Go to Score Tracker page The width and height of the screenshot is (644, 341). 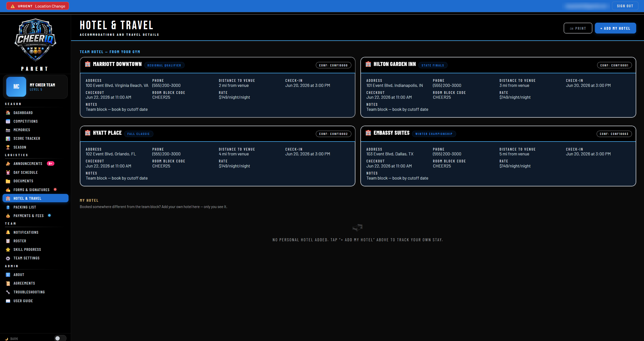pos(35,139)
